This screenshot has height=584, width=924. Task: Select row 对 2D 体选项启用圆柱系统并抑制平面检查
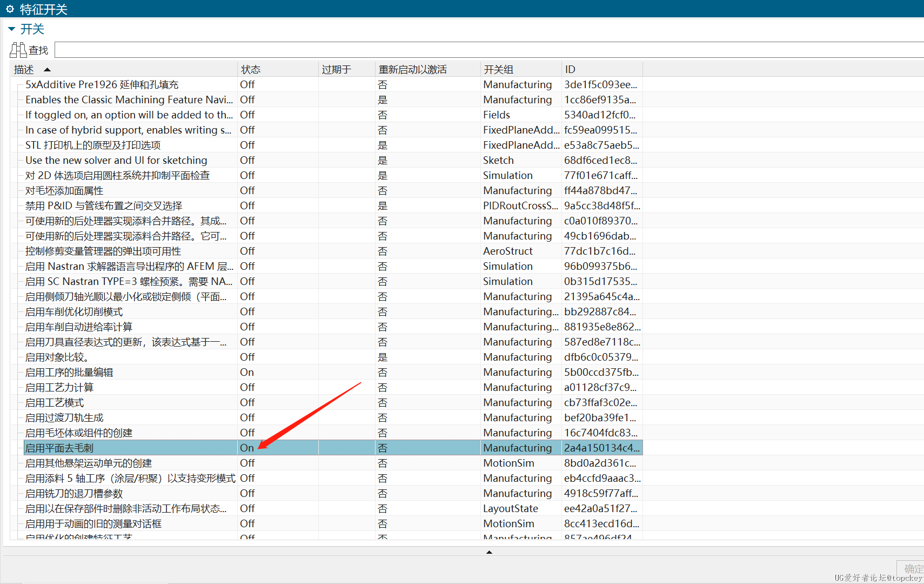point(333,175)
